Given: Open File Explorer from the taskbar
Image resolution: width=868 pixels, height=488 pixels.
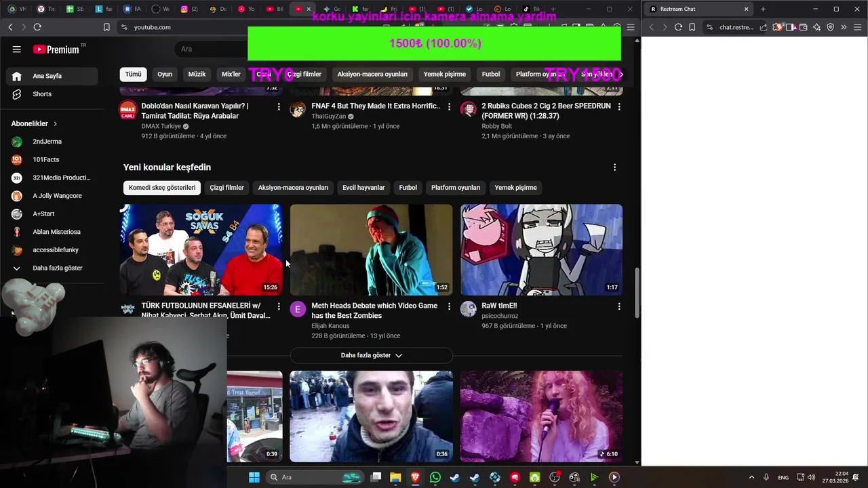Looking at the screenshot, I should coord(395,477).
